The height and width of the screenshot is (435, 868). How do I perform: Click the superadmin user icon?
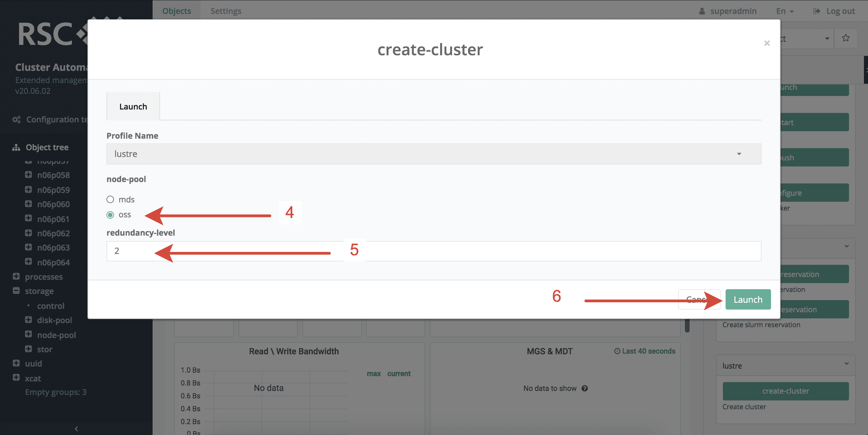coord(703,11)
